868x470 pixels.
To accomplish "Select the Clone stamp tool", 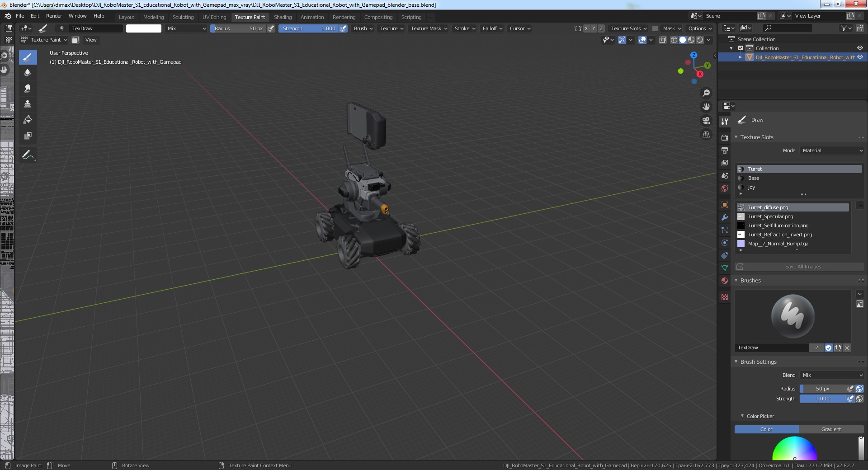I will click(x=28, y=104).
